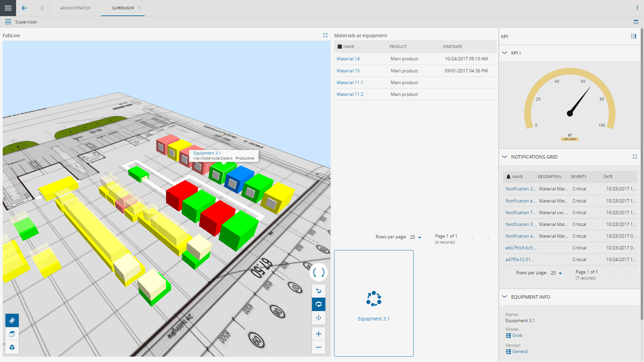Select the pan/move tool in FabLive
This screenshot has height=362, width=644.
pos(319,318)
